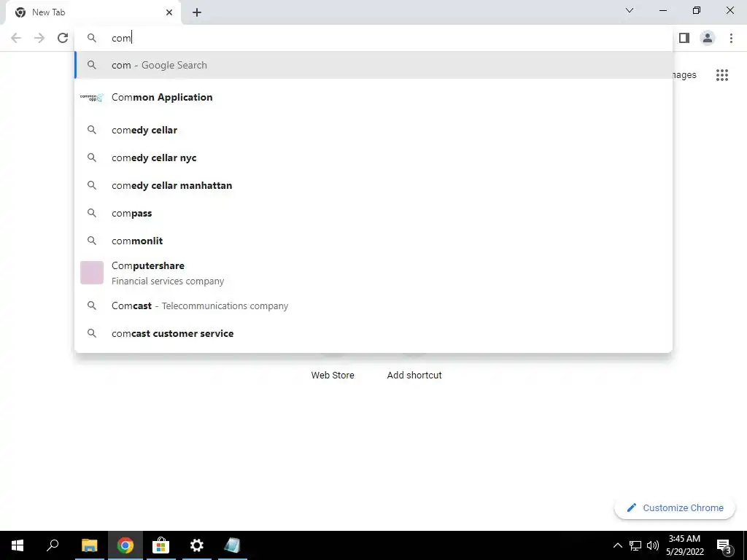The height and width of the screenshot is (560, 747).
Task: Open the tab search chevron in the title bar
Action: [630, 10]
